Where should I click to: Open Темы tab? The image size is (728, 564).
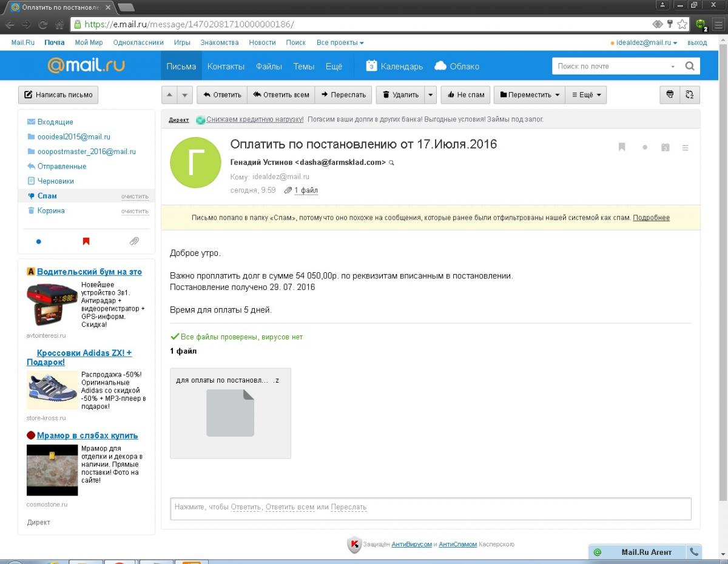pos(304,66)
